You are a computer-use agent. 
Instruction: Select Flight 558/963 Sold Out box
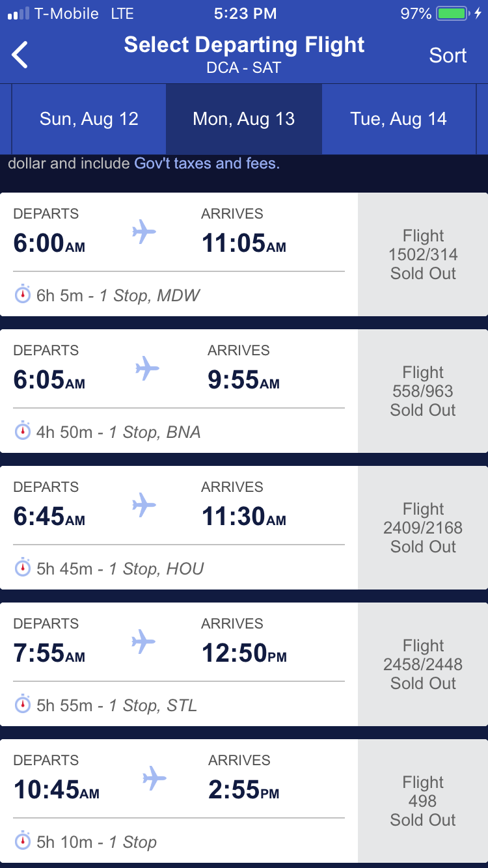pyautogui.click(x=423, y=391)
